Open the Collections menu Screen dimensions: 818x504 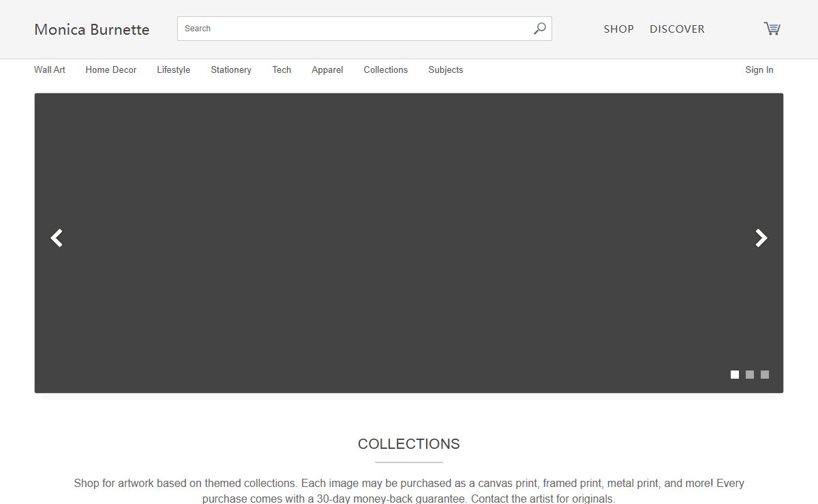click(x=386, y=69)
